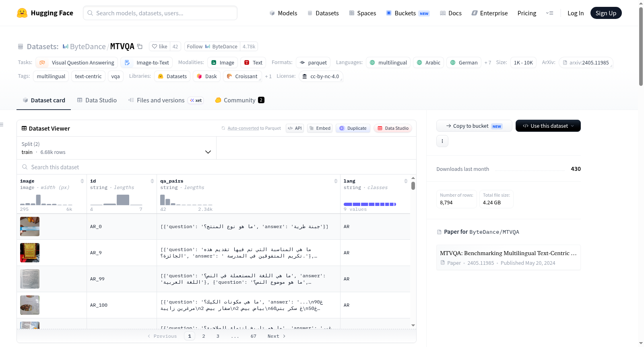Open the three-dot more options button
The image size is (644, 347).
tap(442, 141)
